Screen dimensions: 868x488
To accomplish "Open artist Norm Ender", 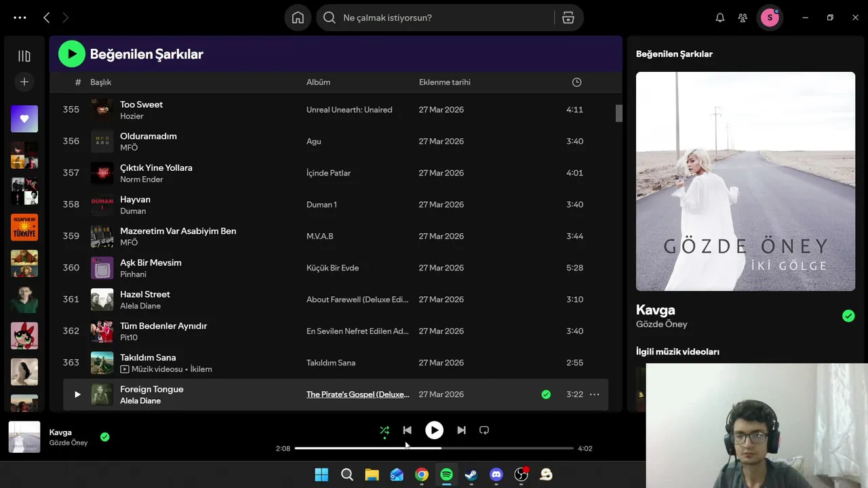I will (x=142, y=180).
